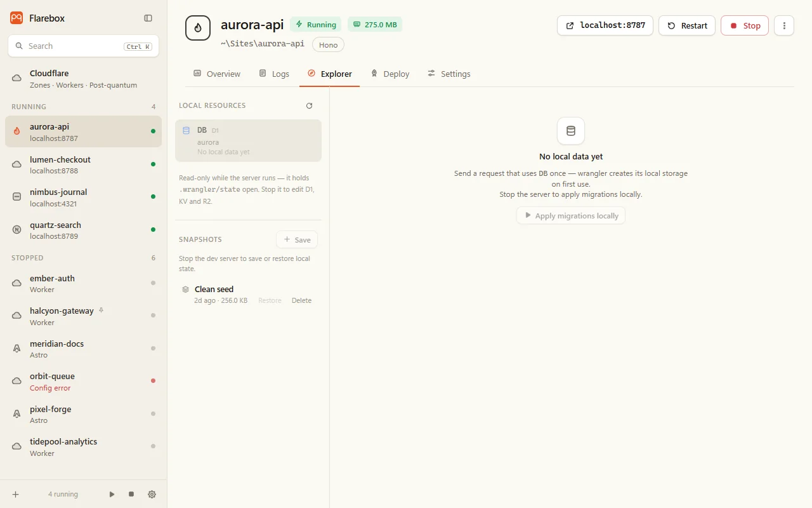Collapse the sidebar panel toggle
The height and width of the screenshot is (508, 812).
pos(148,18)
